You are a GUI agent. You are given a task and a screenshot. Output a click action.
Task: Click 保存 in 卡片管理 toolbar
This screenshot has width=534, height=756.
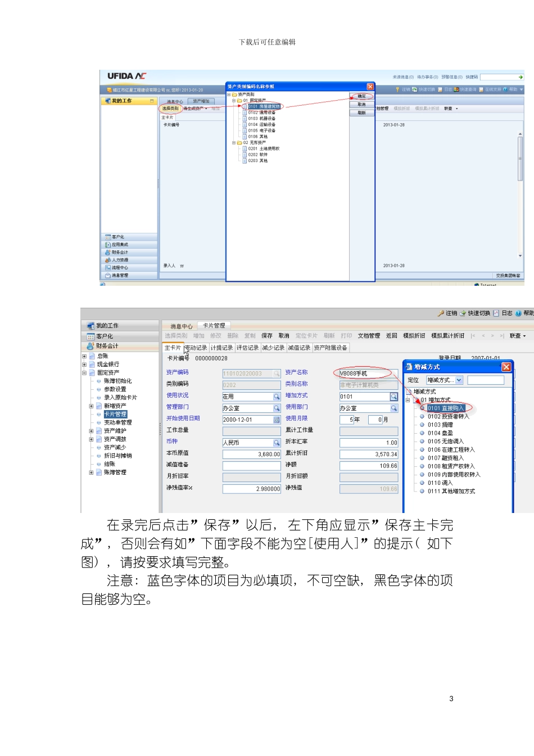(x=267, y=336)
